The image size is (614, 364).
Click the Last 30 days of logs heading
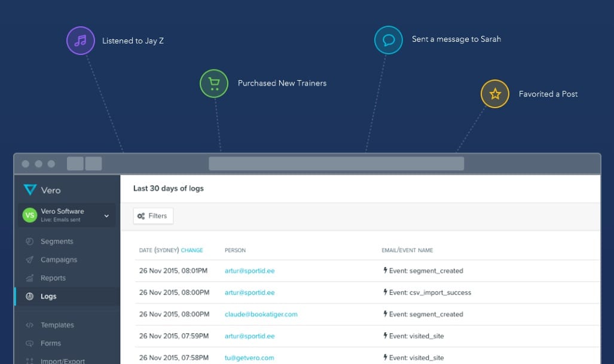(x=169, y=188)
